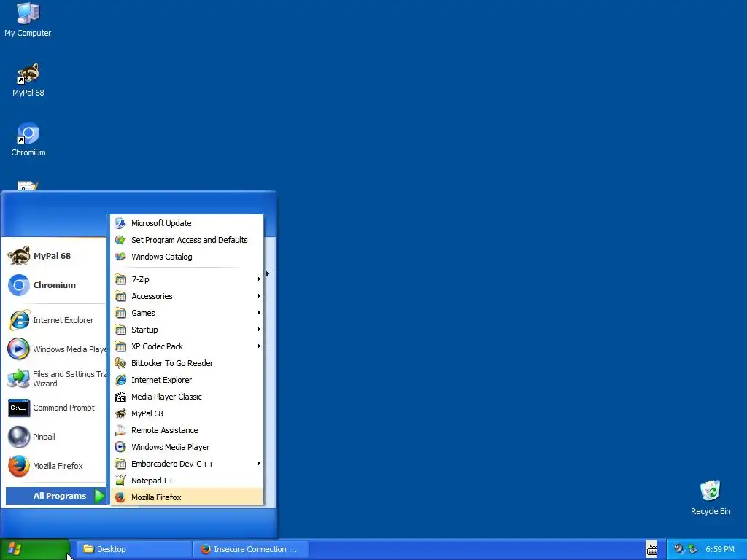Click first system tray notification icon

coord(678,549)
